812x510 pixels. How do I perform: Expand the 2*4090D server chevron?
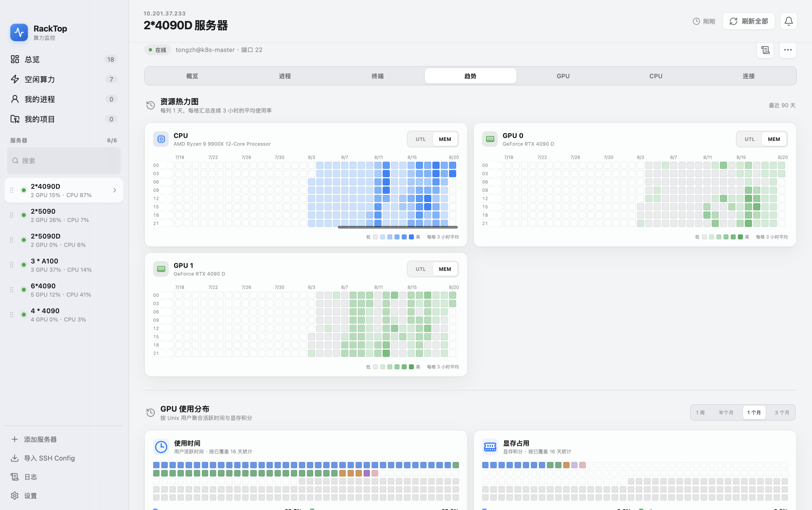115,190
